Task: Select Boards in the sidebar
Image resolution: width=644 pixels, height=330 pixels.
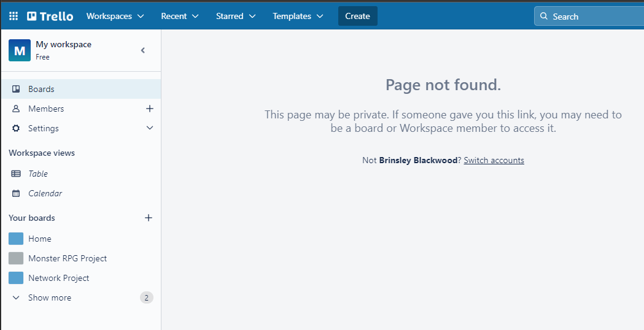Action: (81, 89)
